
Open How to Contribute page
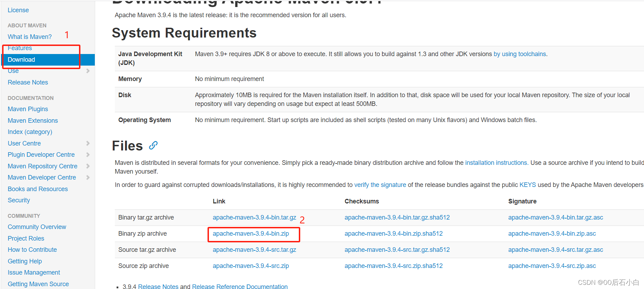32,250
